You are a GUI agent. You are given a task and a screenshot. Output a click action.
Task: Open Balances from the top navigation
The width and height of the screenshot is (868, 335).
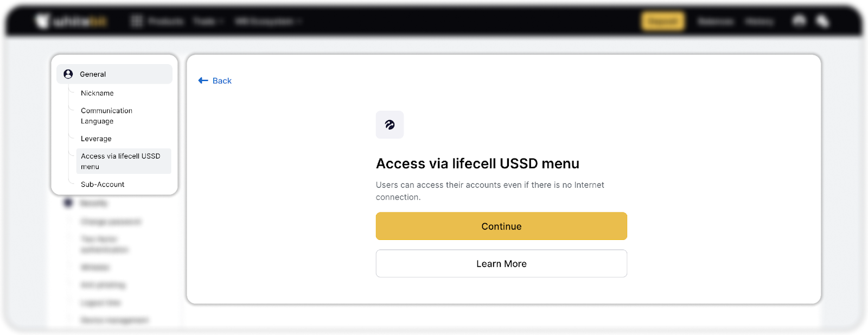coord(716,22)
